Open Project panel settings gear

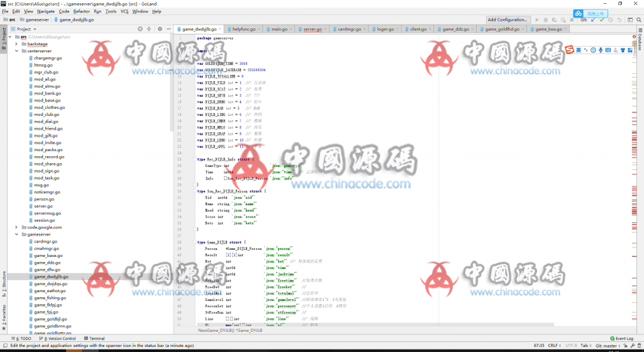coord(160,29)
